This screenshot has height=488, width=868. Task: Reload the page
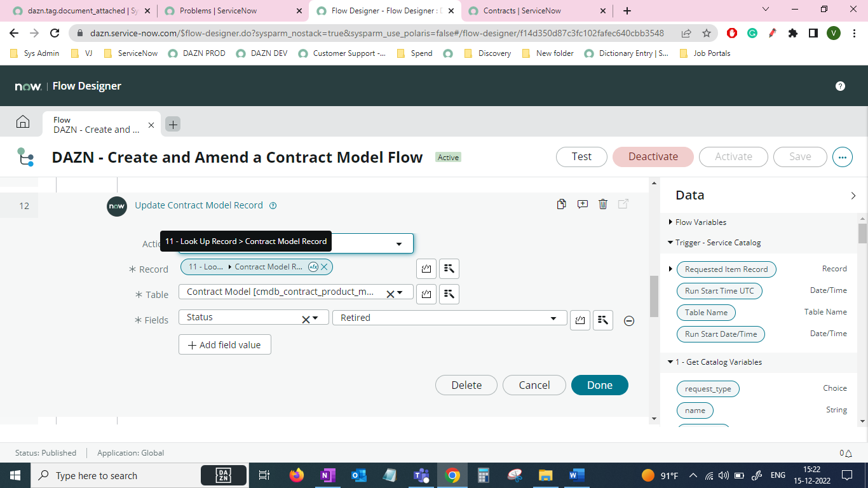coord(55,33)
